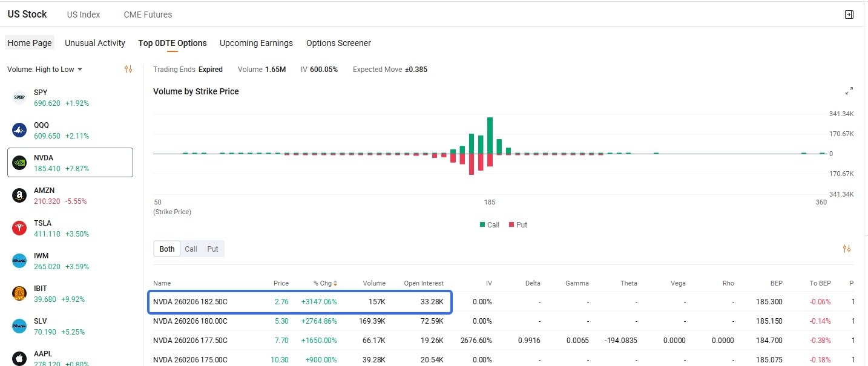868x366 pixels.
Task: Select SPY in the watchlist
Action: 70,97
